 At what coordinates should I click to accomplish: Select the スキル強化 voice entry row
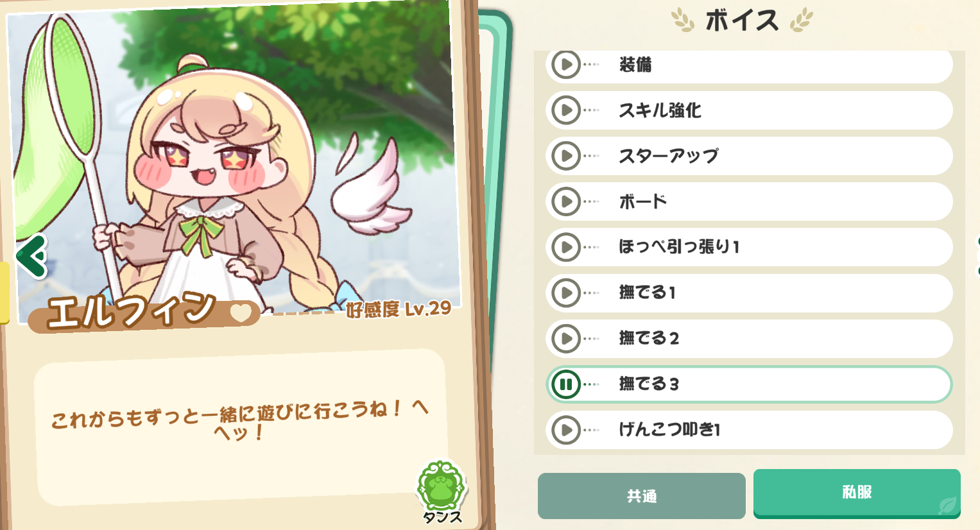point(749,110)
